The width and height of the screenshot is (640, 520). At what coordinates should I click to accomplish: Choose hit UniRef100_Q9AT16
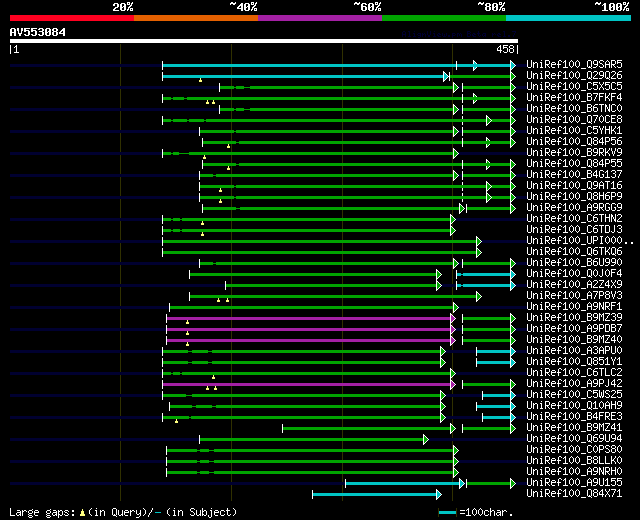point(574,186)
